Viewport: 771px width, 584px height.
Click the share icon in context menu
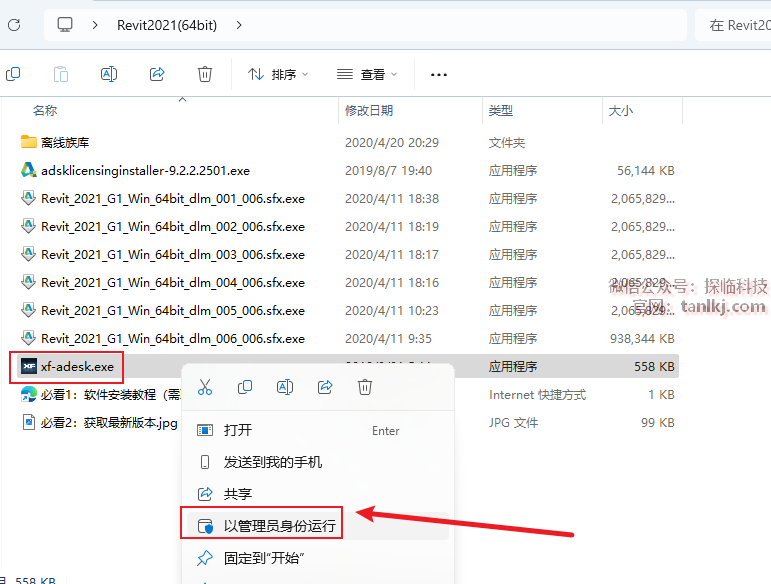point(325,387)
